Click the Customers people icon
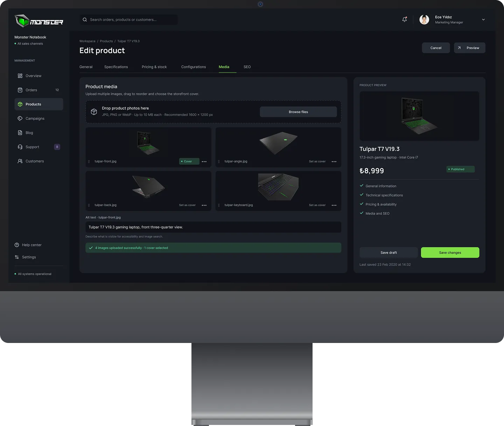 (x=20, y=161)
